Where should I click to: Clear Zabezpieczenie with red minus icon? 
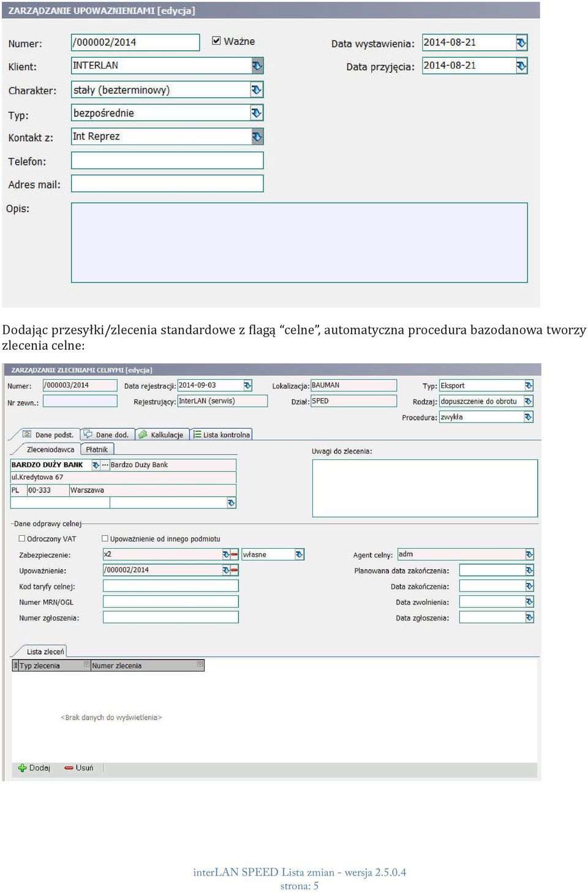point(234,554)
